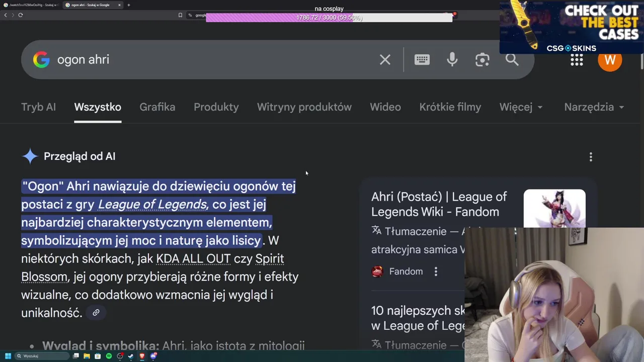Close the 'ogon ahri' browser tab
Viewport: 644px width, 362px height.
[x=119, y=5]
